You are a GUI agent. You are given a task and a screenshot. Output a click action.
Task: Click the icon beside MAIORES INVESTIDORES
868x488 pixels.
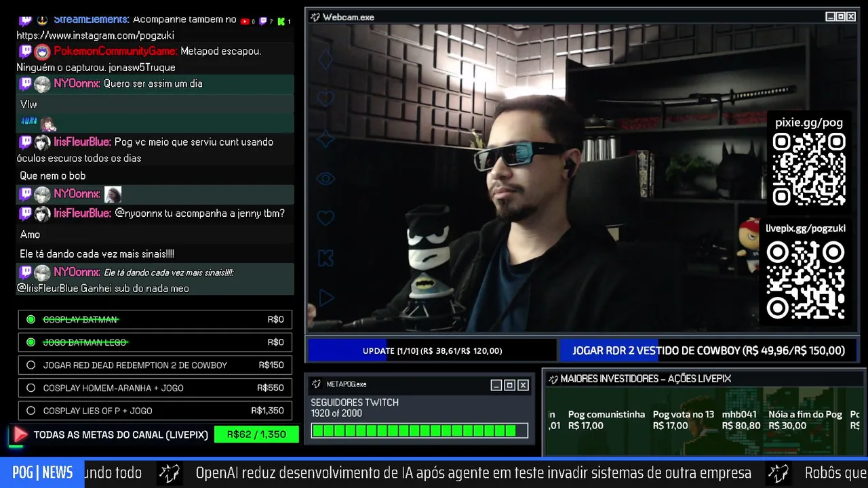pos(553,379)
